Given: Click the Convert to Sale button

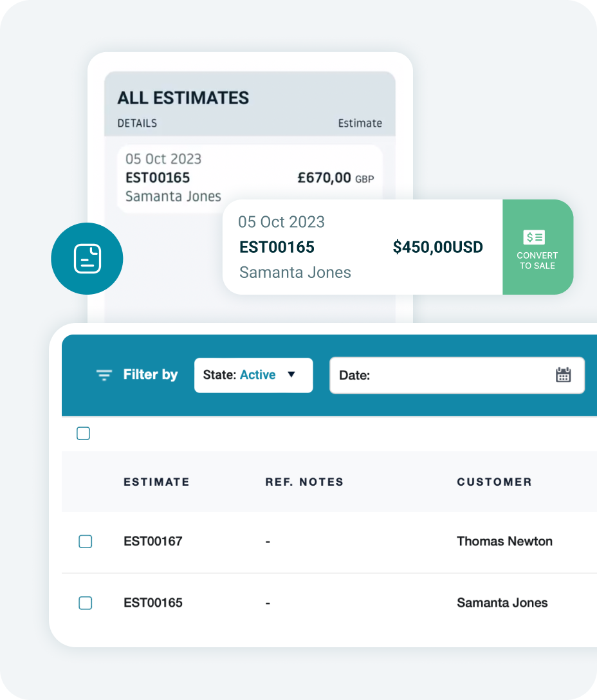Looking at the screenshot, I should 538,247.
